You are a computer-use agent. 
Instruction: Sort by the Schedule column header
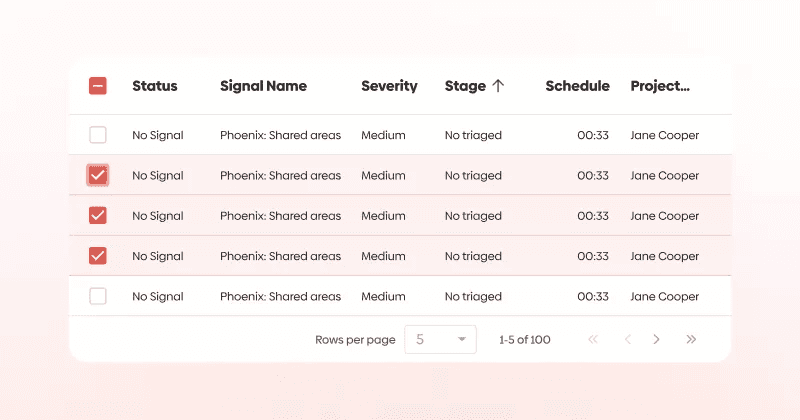[x=578, y=86]
